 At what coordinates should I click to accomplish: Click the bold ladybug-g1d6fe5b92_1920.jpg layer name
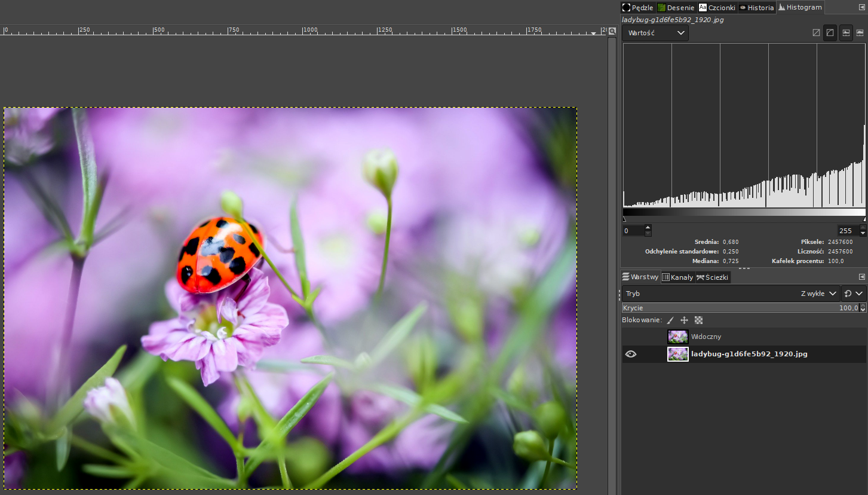[749, 354]
